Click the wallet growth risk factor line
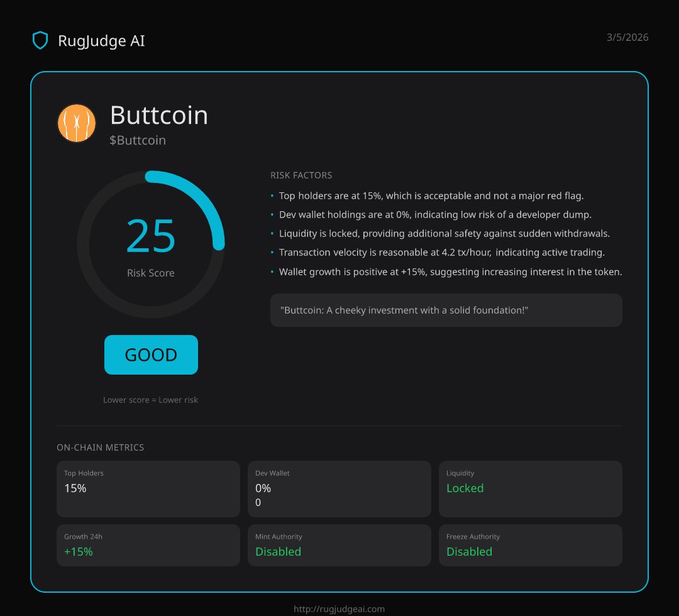679x616 pixels. [450, 272]
